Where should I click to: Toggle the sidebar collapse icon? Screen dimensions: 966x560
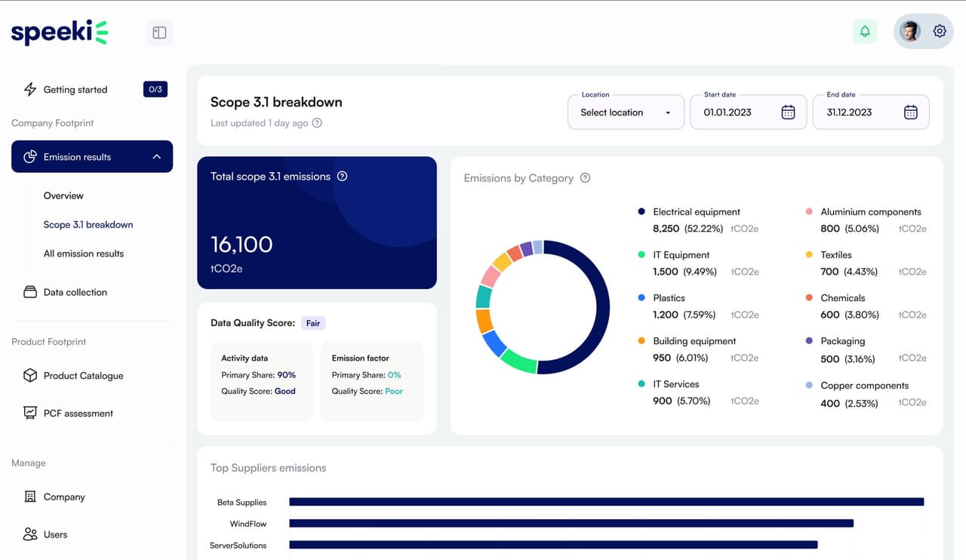pyautogui.click(x=159, y=32)
